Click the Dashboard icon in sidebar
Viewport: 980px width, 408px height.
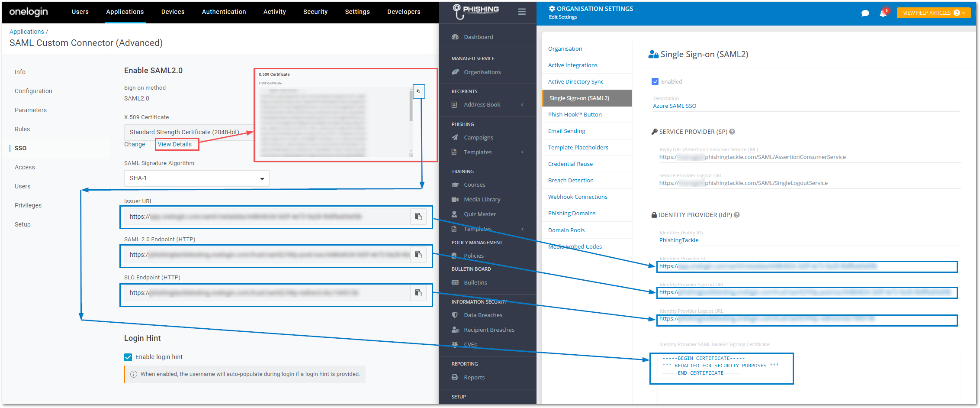455,37
